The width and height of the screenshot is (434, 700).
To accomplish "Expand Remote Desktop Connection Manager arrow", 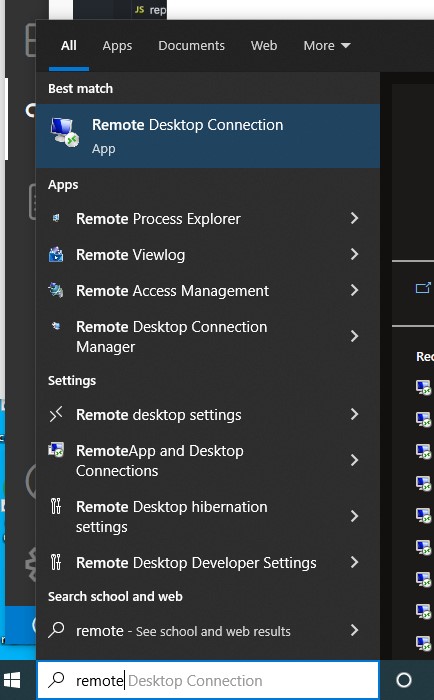I will (355, 336).
